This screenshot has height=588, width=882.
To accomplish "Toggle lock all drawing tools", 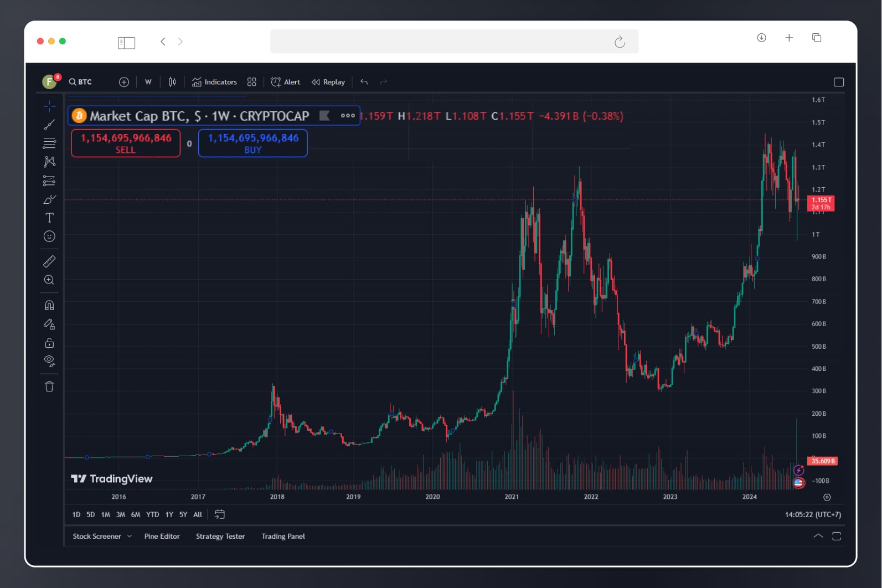I will tap(49, 343).
